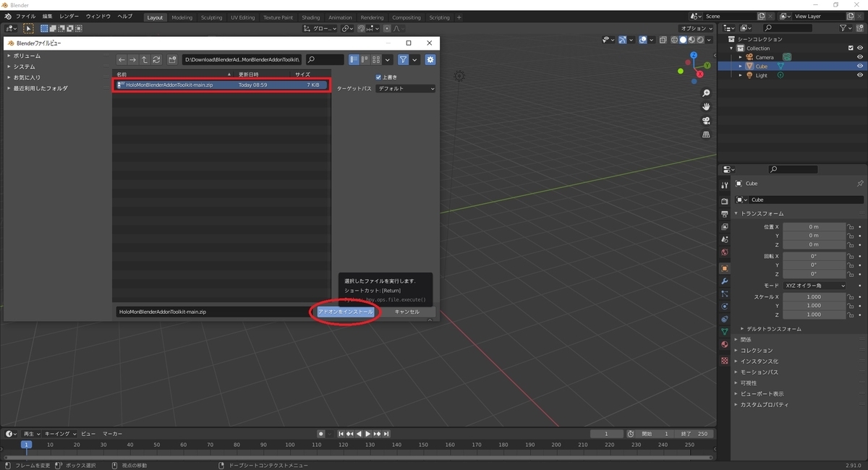Switch file browser to vertical list view
The width and height of the screenshot is (868, 470).
click(354, 60)
